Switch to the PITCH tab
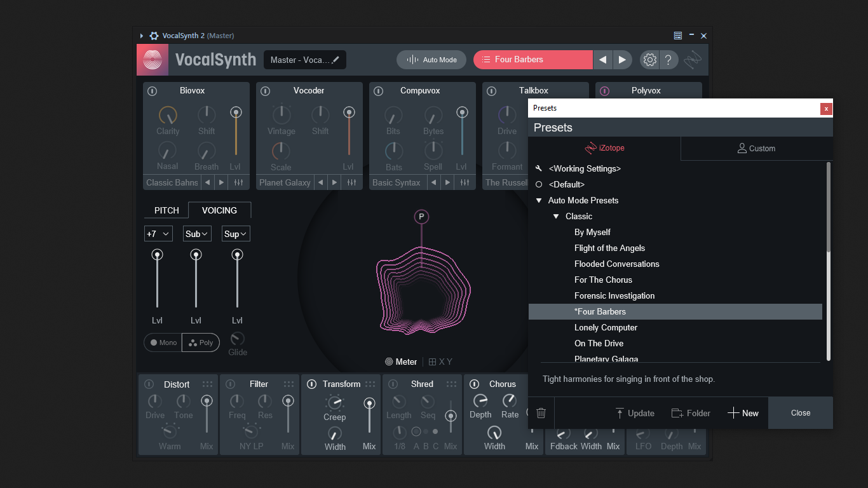868x488 pixels. point(166,210)
